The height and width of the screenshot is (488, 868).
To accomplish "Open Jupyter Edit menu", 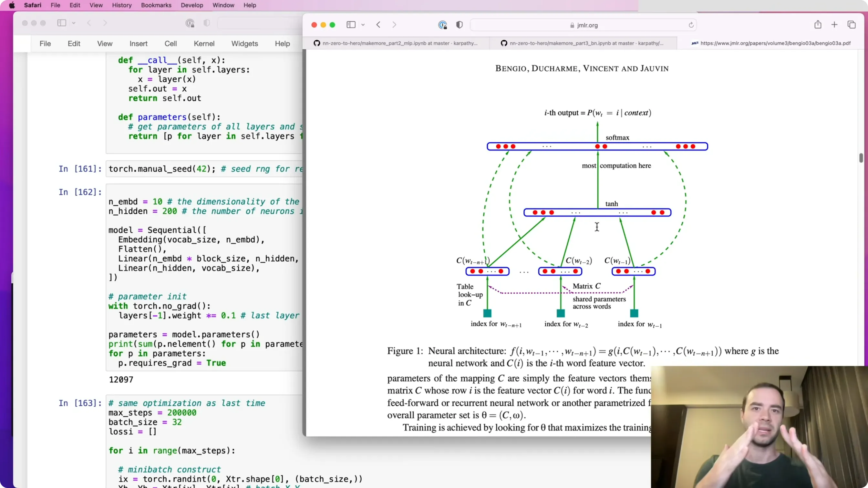I will (x=74, y=44).
